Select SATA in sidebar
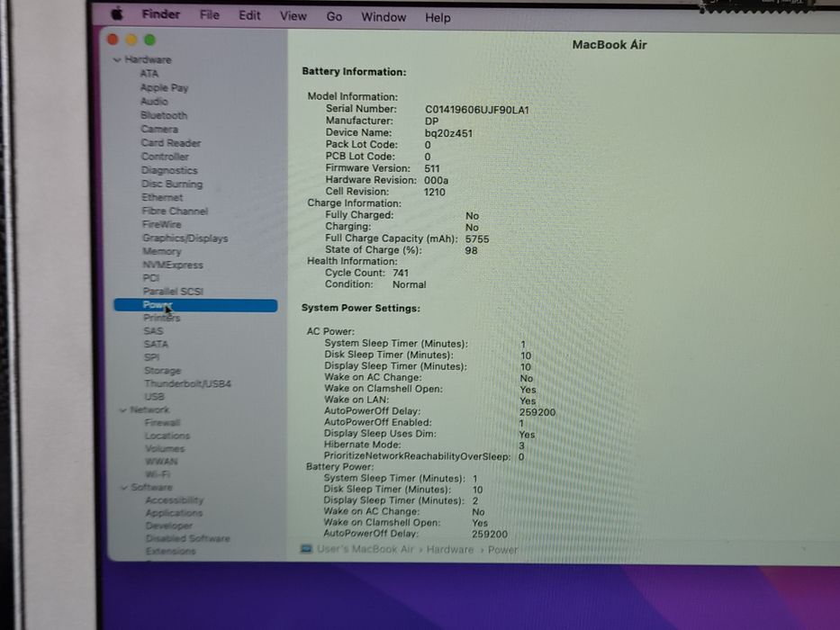The height and width of the screenshot is (630, 840). tap(156, 344)
